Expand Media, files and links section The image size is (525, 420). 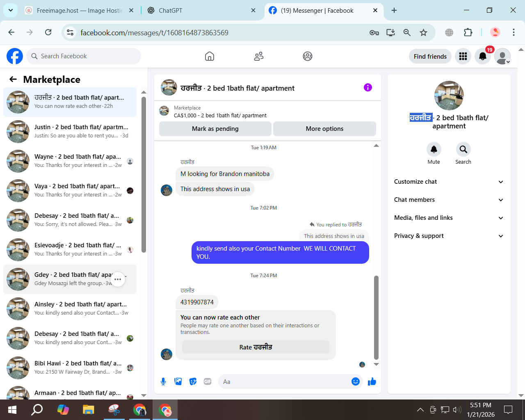[x=449, y=218]
